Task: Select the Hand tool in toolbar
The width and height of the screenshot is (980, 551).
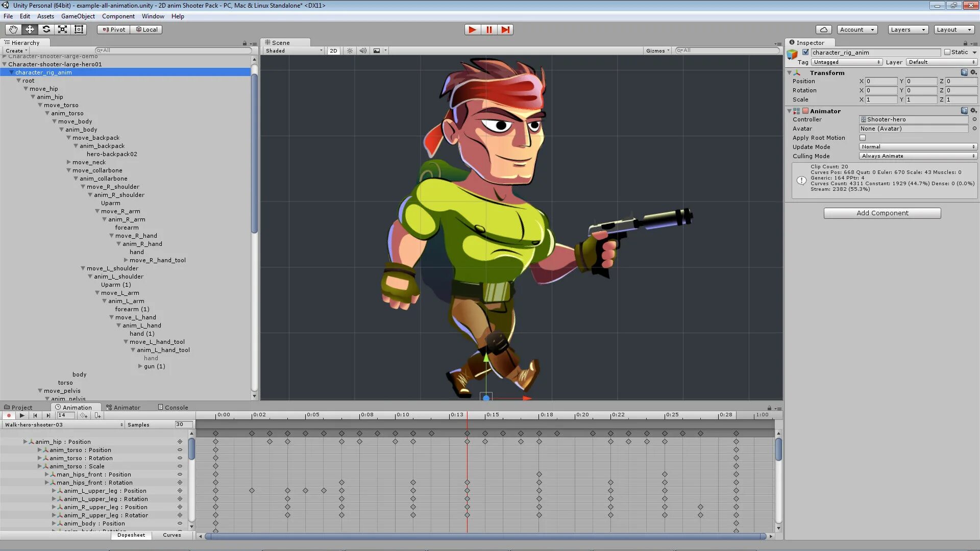Action: click(x=13, y=30)
